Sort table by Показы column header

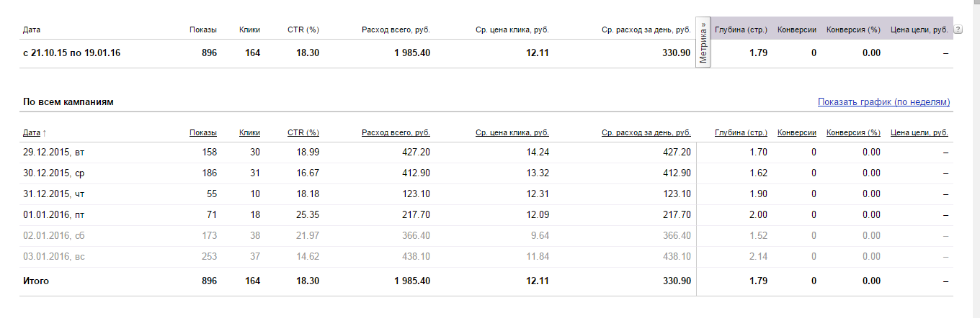(203, 132)
